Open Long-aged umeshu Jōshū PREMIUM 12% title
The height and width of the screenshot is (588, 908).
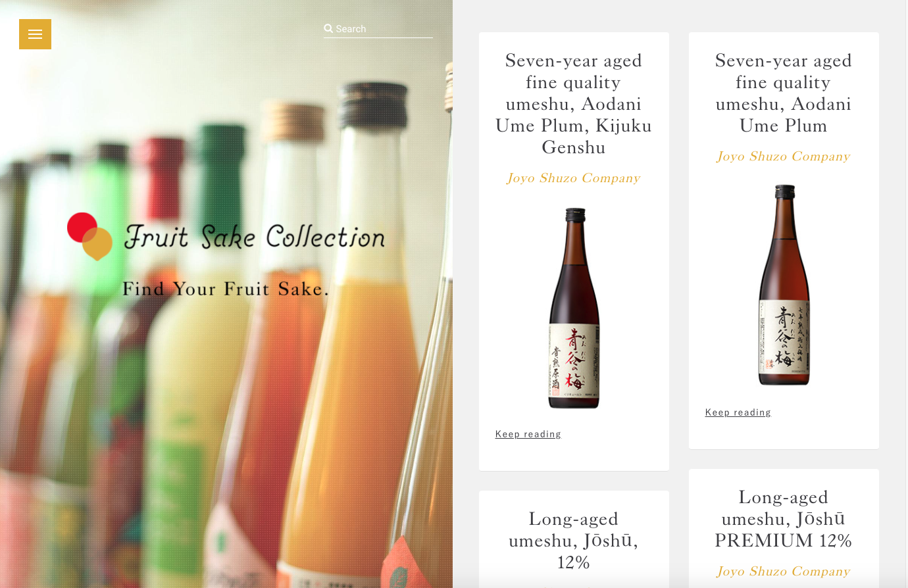[784, 519]
